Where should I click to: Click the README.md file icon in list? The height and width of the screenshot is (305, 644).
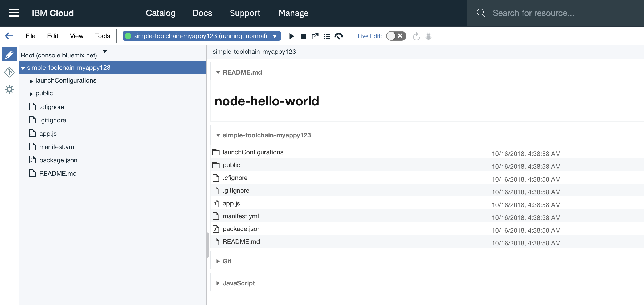point(216,242)
